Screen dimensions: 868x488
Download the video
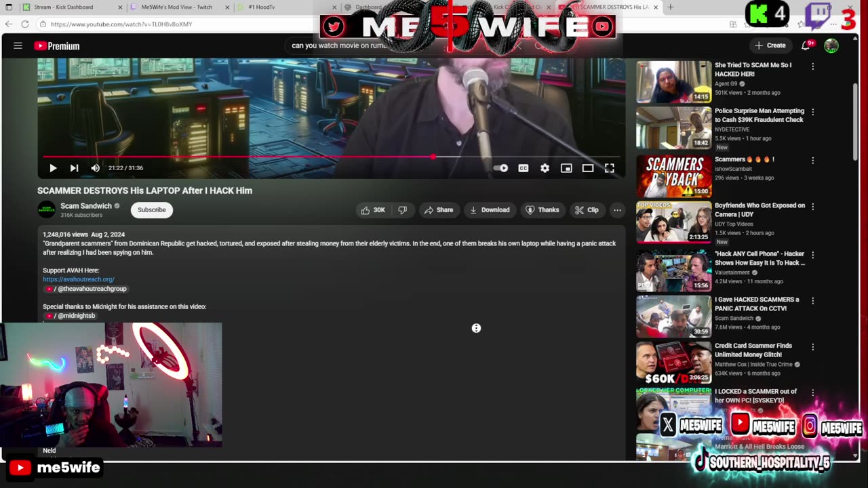(x=490, y=210)
